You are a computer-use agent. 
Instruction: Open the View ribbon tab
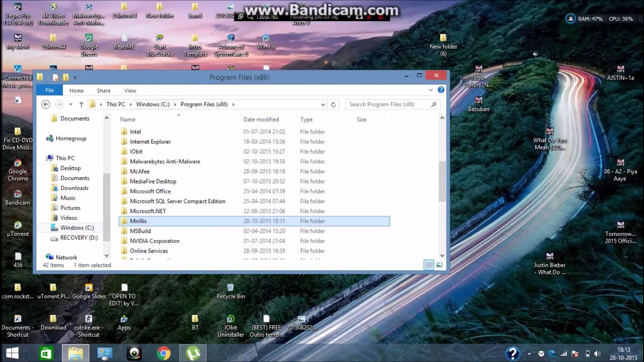click(130, 90)
